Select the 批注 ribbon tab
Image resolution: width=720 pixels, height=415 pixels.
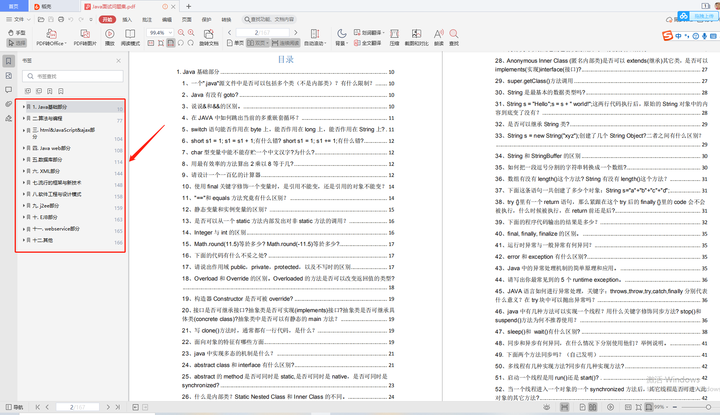click(x=147, y=19)
